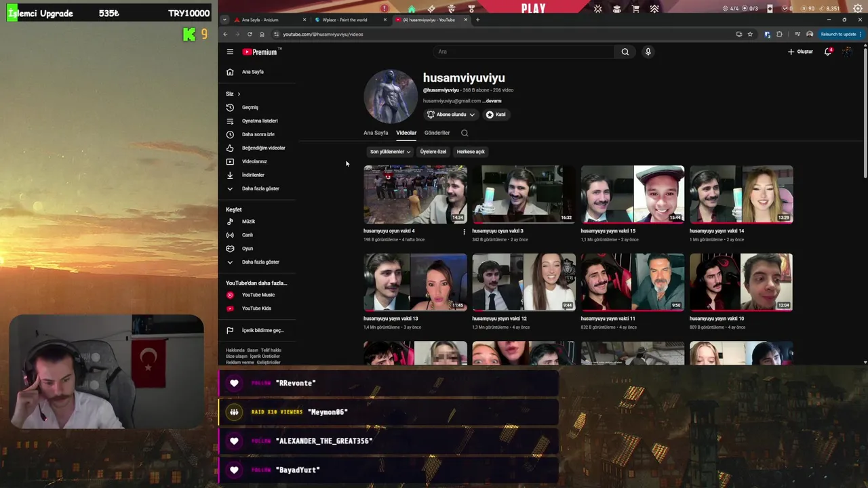The image size is (868, 488).
Task: Open options for husamyuyu oyun vakti 4
Action: point(465,232)
